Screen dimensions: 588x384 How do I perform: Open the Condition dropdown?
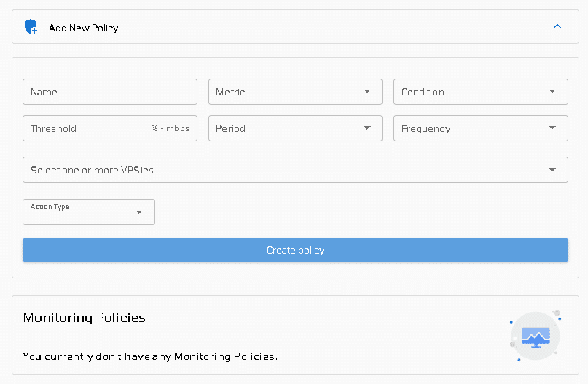(481, 92)
